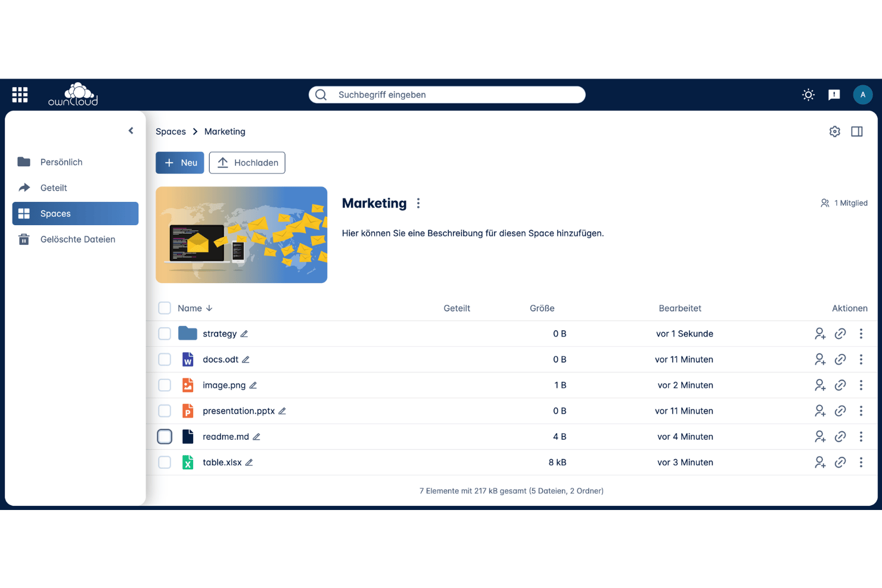Navigate to Spaces breadcrumb link
This screenshot has width=882, height=588.
(x=171, y=132)
